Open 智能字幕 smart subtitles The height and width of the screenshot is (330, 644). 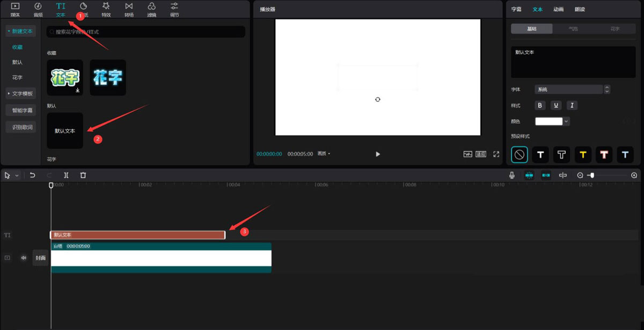pos(20,110)
